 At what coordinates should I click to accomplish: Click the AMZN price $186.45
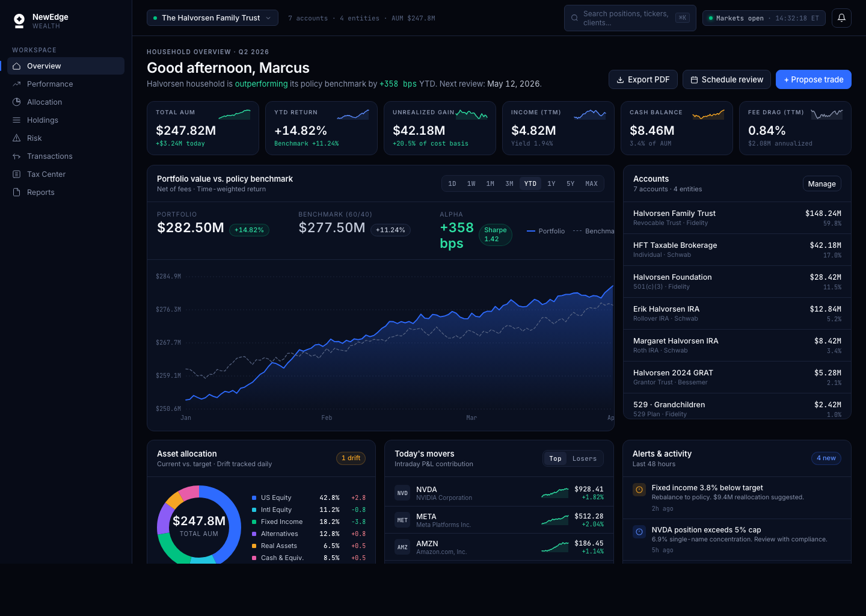pyautogui.click(x=589, y=543)
